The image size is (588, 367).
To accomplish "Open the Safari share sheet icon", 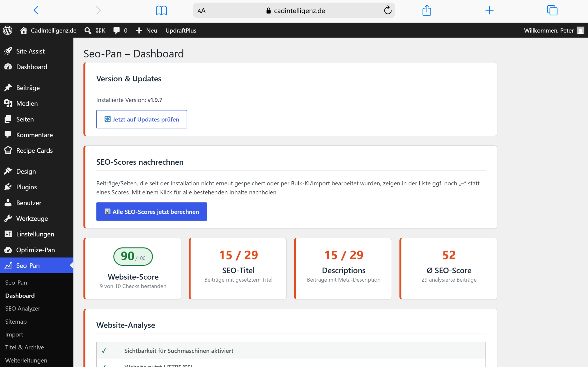I will (426, 10).
